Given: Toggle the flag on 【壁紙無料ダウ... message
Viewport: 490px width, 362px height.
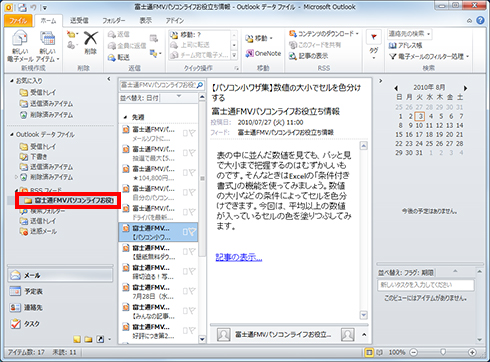Looking at the screenshot, I should (191, 251).
